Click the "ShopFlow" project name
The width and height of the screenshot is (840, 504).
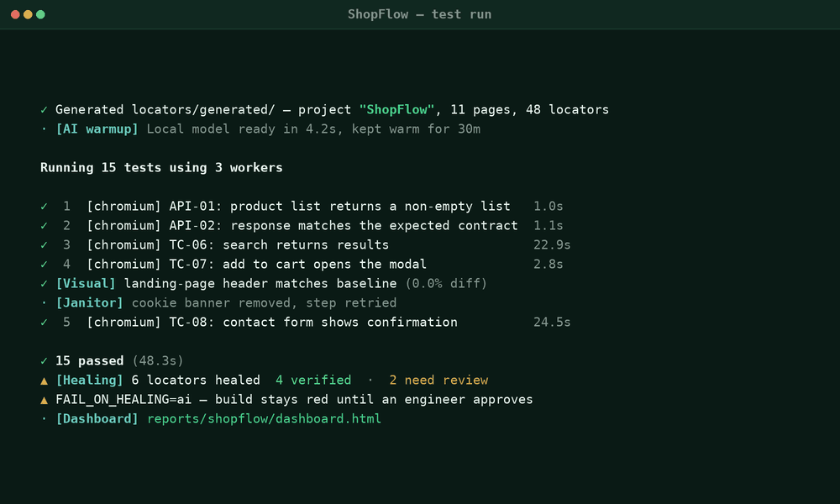tap(396, 109)
